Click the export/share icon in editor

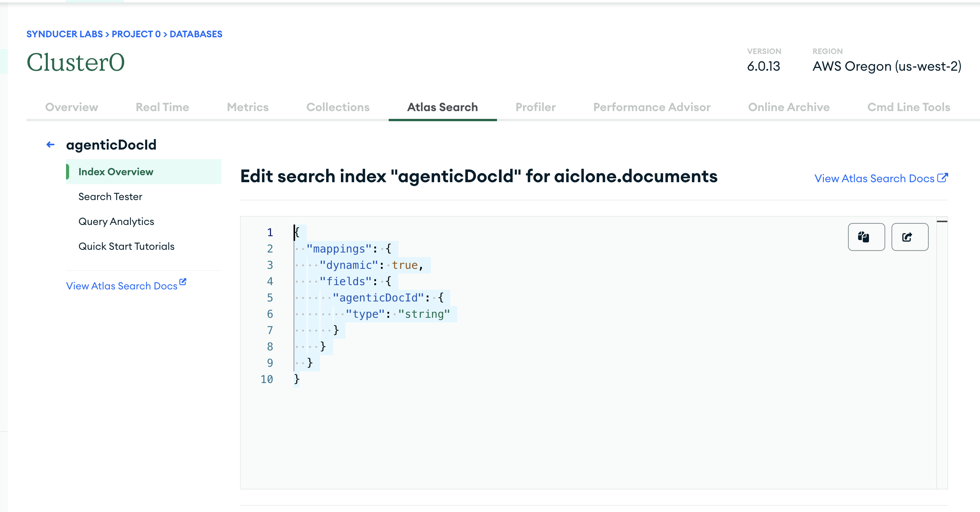909,237
